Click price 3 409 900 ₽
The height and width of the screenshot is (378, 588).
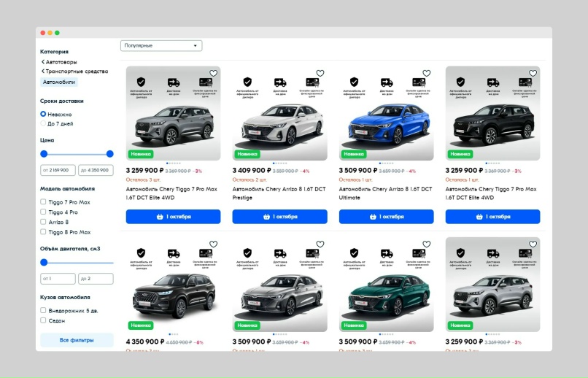(252, 170)
